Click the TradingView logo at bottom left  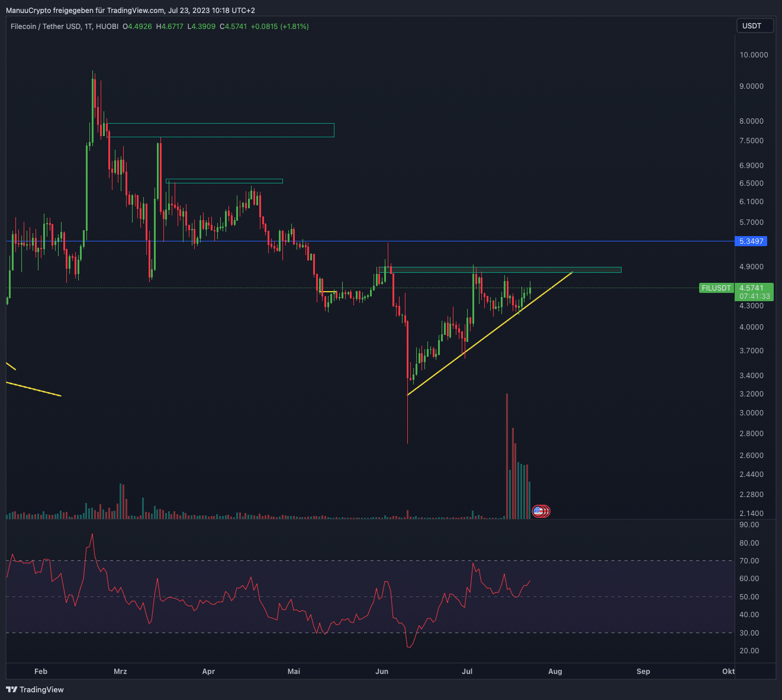click(35, 689)
